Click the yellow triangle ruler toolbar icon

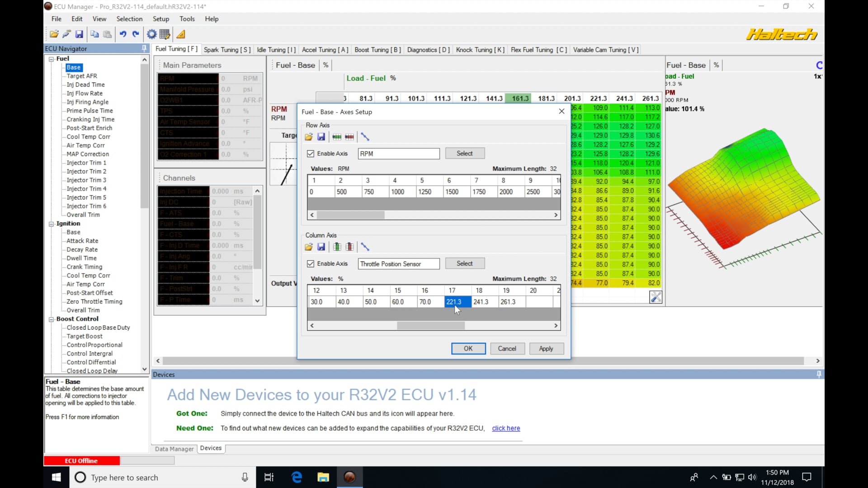(181, 34)
